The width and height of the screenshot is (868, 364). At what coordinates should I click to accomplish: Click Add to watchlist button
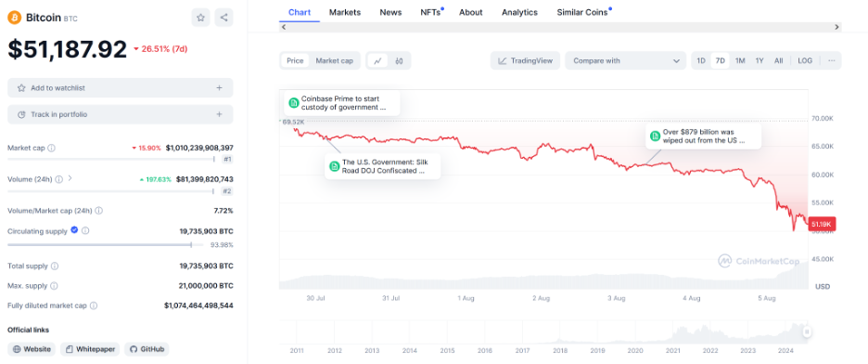[x=121, y=87]
